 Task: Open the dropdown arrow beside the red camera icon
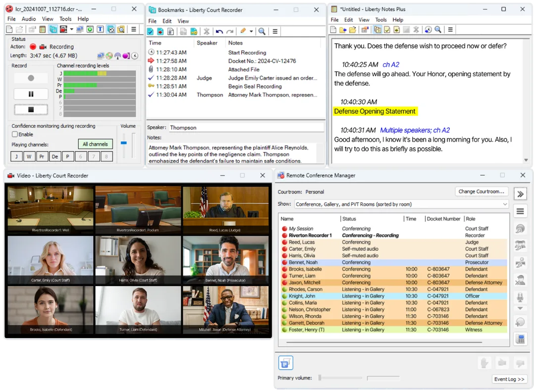71,29
